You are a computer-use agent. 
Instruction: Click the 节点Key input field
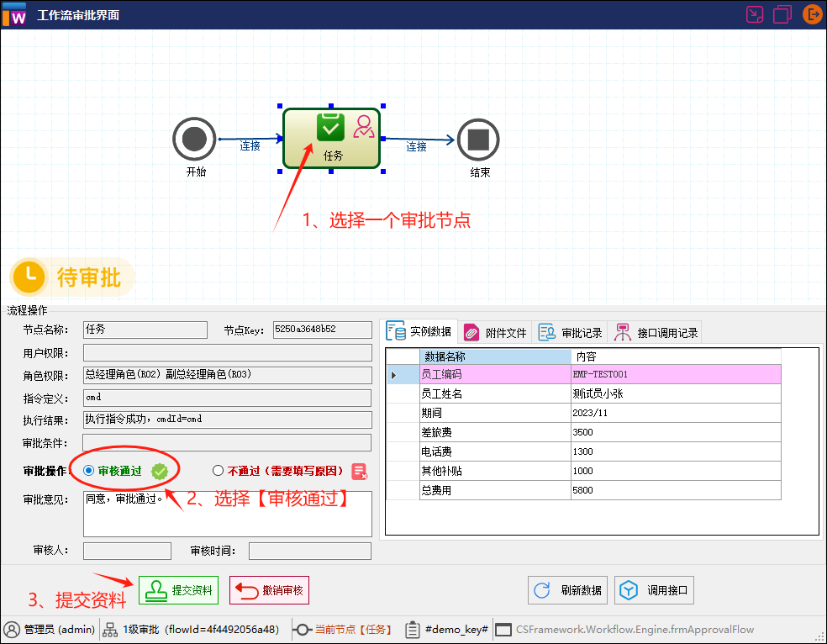(322, 330)
